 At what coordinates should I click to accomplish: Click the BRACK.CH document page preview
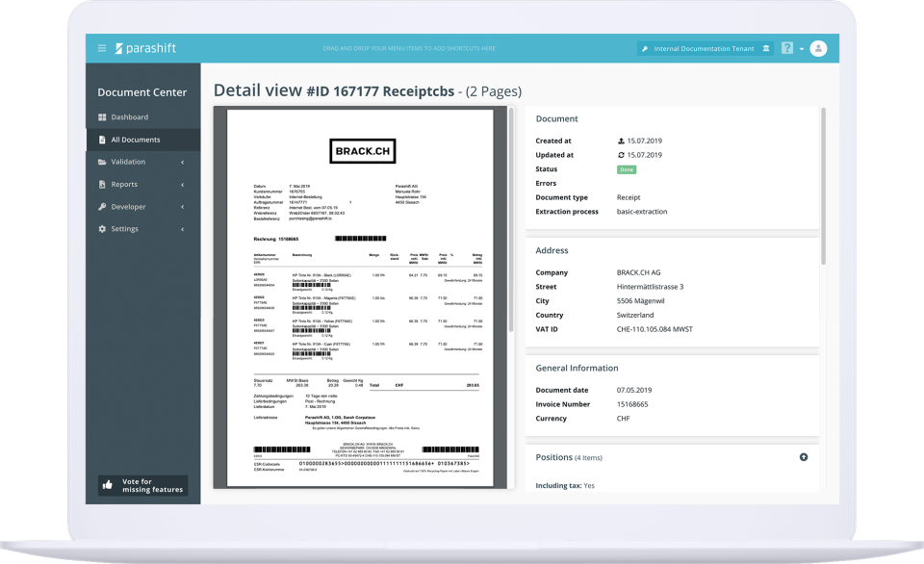(360, 297)
